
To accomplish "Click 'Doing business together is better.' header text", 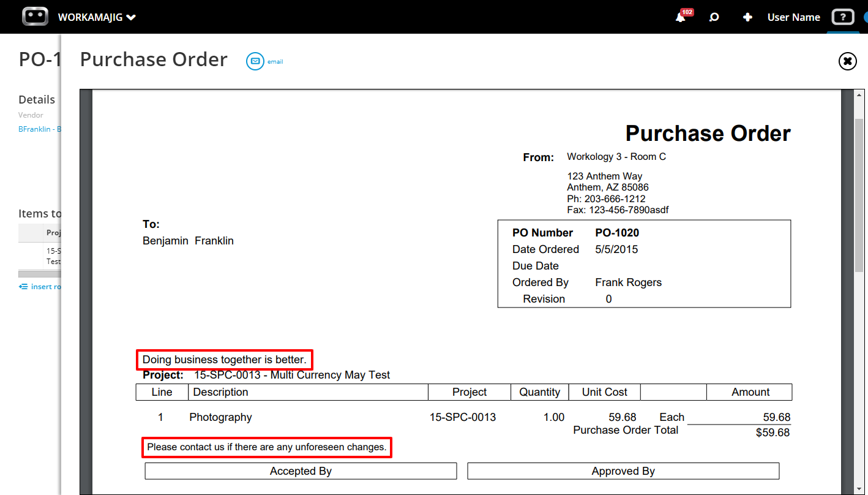I will [x=225, y=360].
